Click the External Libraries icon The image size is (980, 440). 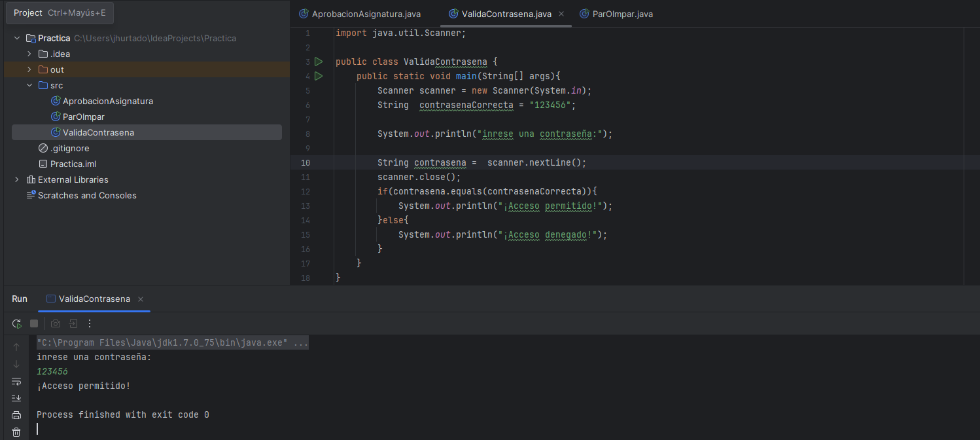click(x=31, y=179)
